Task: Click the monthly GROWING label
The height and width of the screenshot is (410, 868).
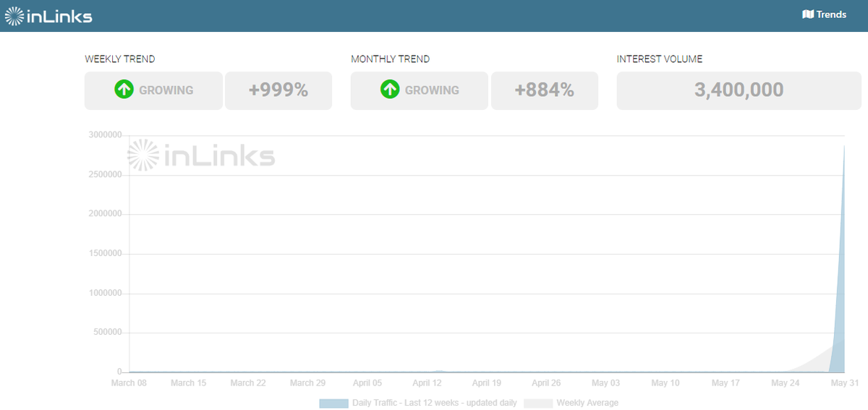Action: tap(432, 90)
